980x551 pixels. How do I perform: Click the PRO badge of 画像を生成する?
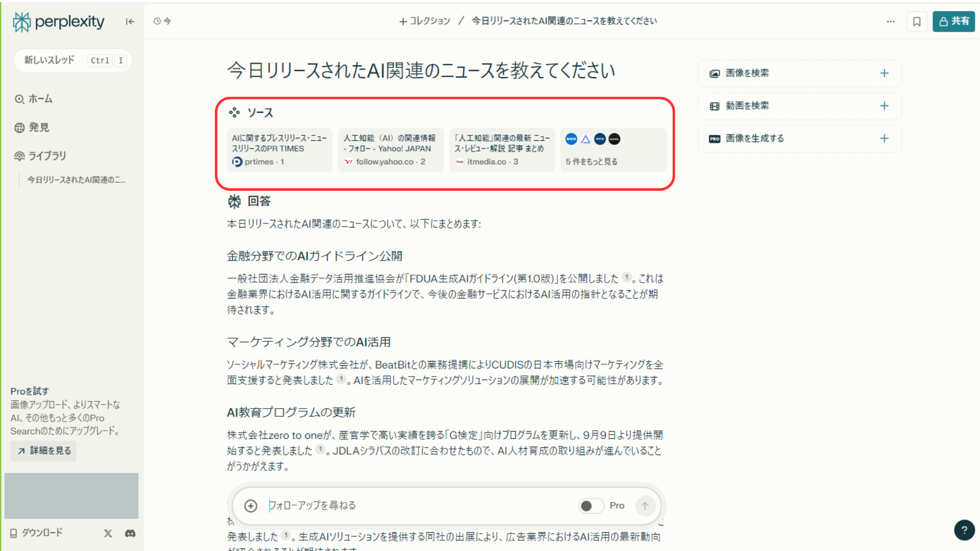point(715,139)
